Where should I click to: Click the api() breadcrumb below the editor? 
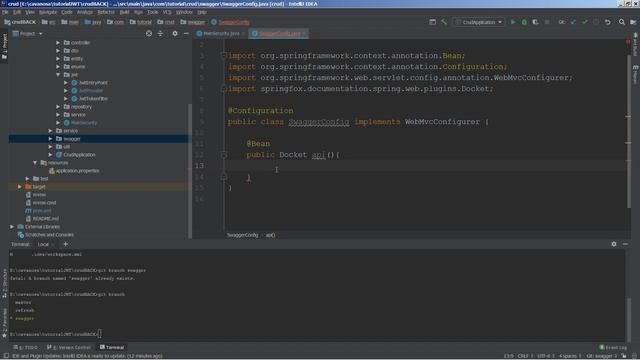tap(271, 235)
